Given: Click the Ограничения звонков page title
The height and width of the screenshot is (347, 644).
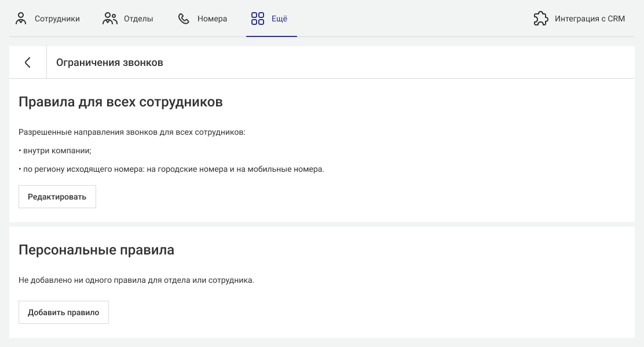Looking at the screenshot, I should [x=109, y=62].
